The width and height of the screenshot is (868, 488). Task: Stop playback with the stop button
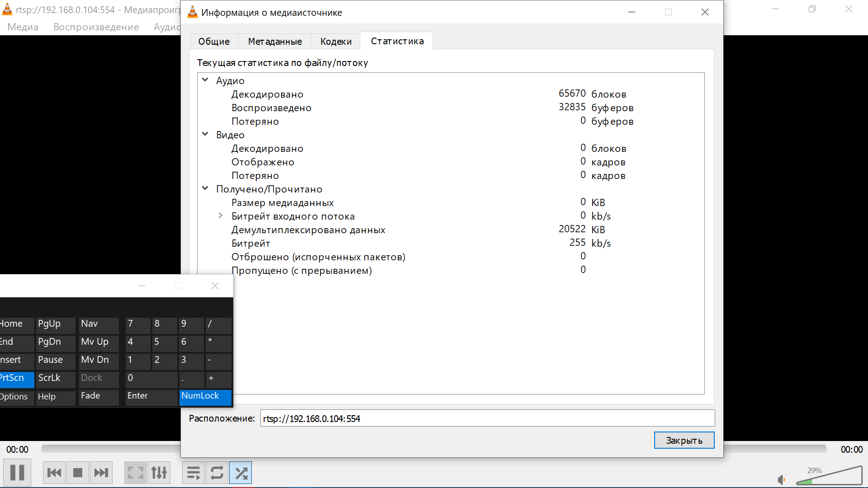click(78, 473)
